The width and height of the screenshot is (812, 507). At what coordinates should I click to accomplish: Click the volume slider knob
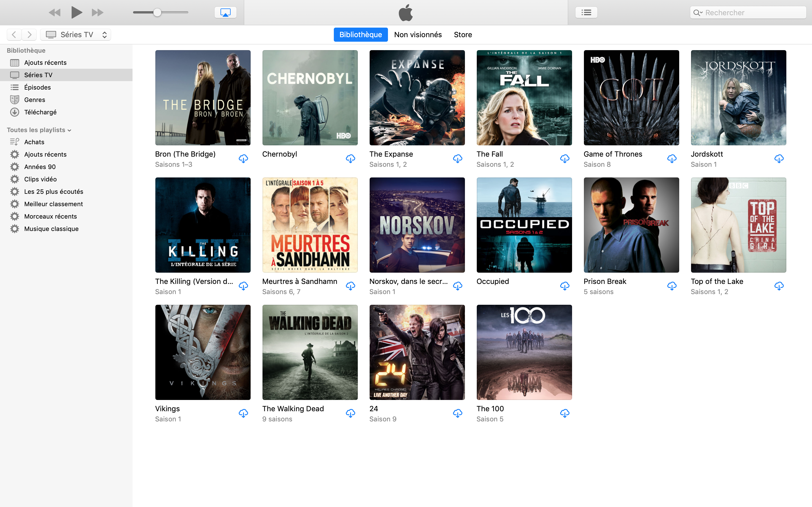tap(157, 13)
